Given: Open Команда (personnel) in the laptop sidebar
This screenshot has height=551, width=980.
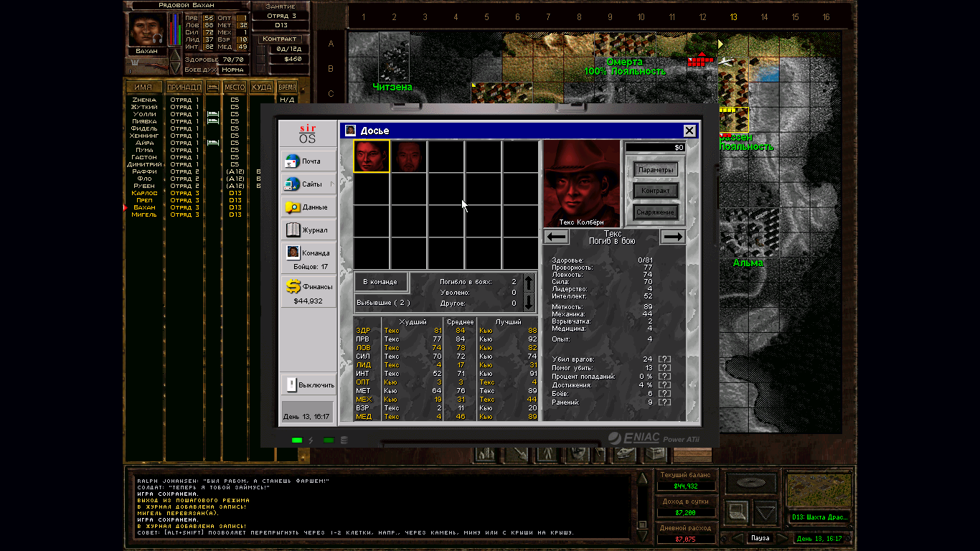Looking at the screenshot, I should (308, 257).
